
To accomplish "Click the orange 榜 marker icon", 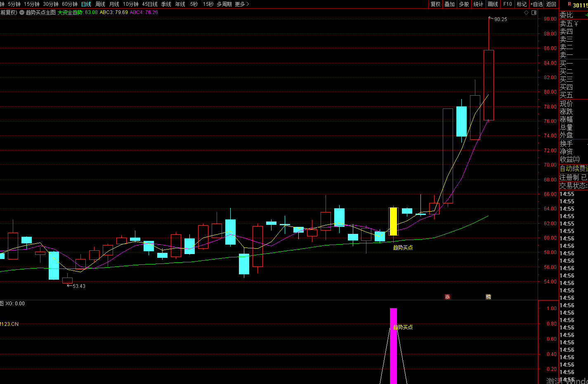I will 488,297.
